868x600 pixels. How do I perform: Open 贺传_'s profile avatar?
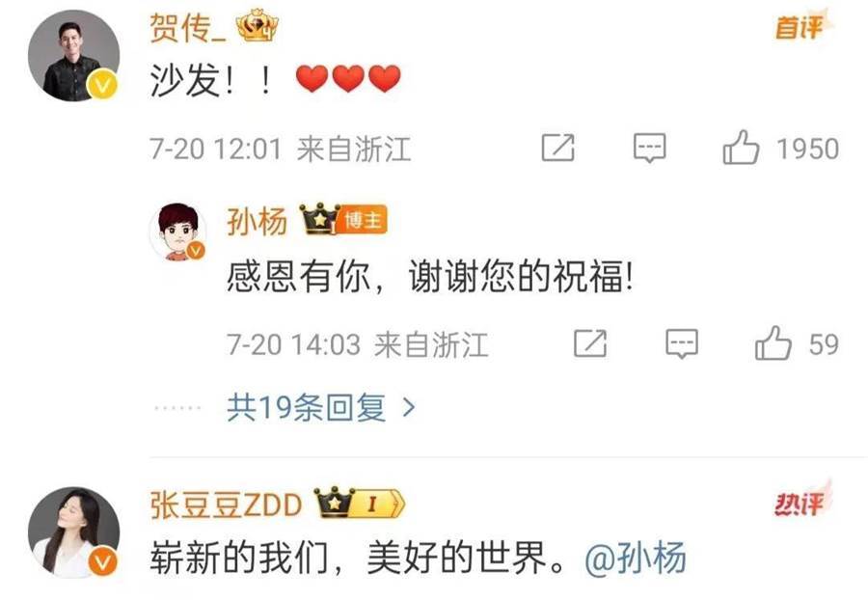point(73,56)
